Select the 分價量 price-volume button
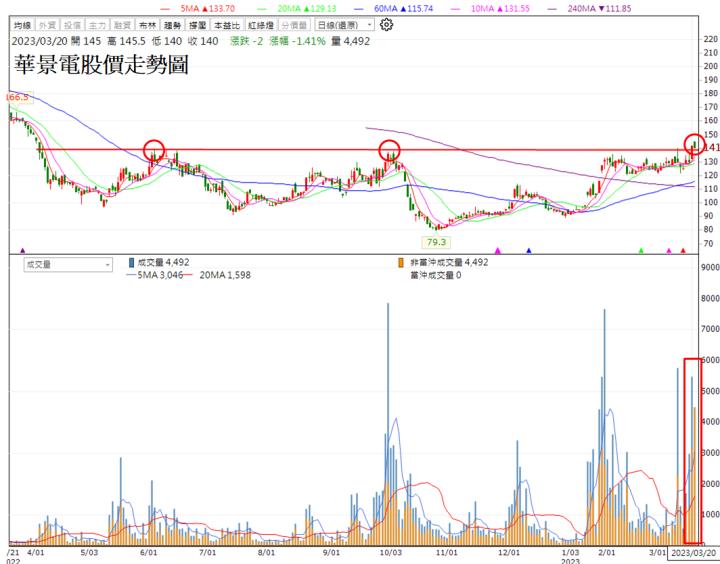This screenshot has width=720, height=564. (294, 25)
